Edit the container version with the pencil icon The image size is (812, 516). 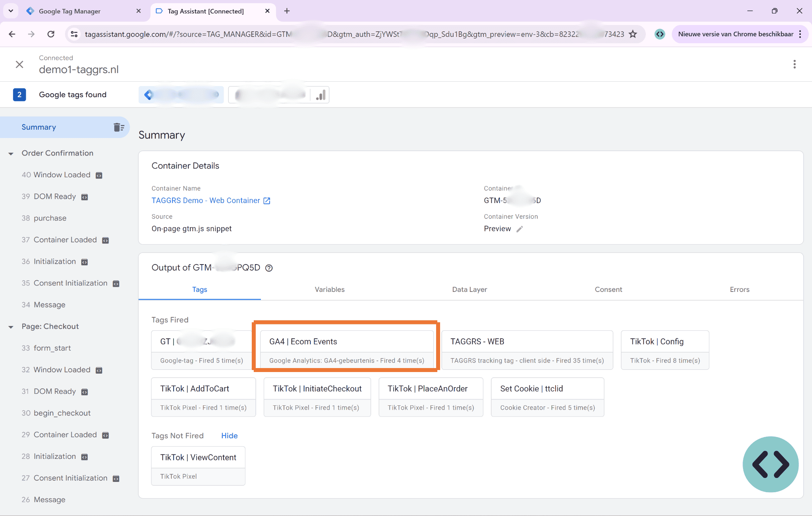519,229
